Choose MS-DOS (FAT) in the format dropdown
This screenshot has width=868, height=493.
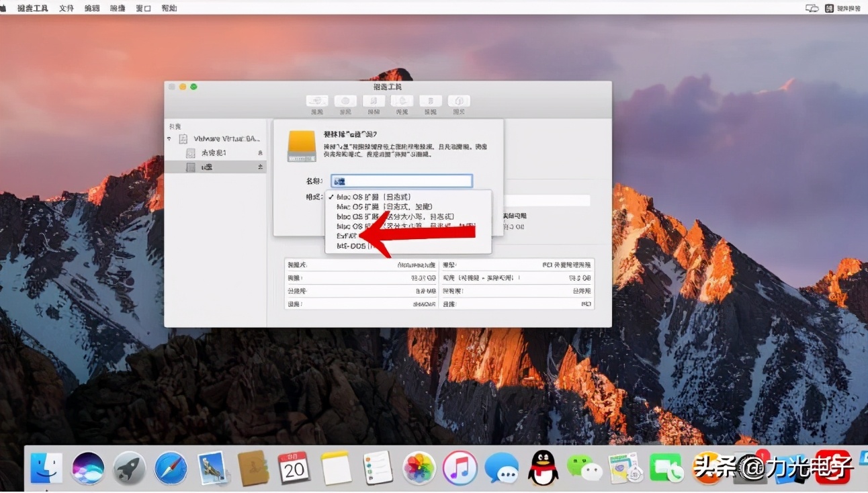(351, 246)
